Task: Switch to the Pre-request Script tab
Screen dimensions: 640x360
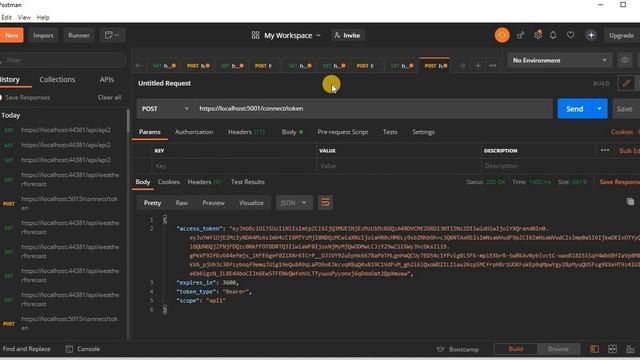Action: click(342, 132)
